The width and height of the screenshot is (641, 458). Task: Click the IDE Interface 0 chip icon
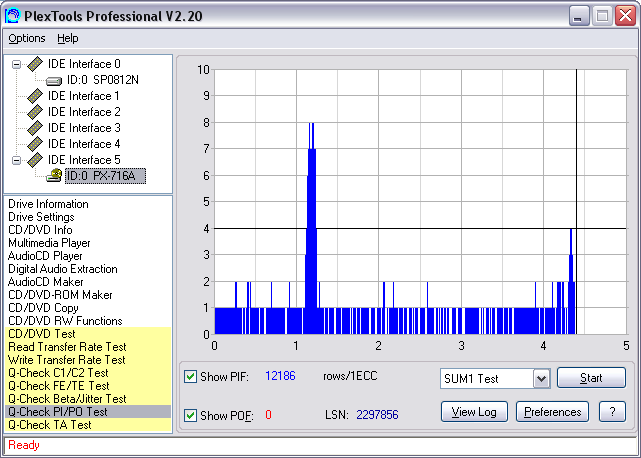[35, 64]
